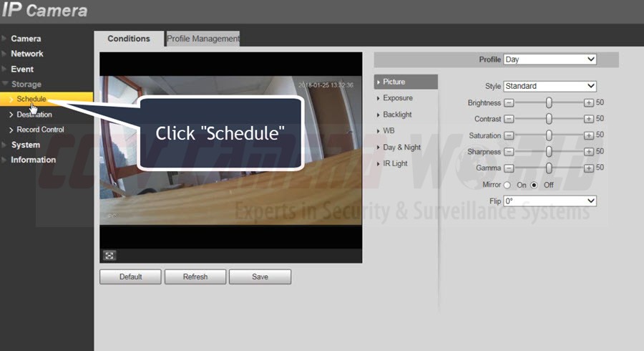Click the Brightness slider handle
The image size is (644, 351).
pyautogui.click(x=549, y=103)
